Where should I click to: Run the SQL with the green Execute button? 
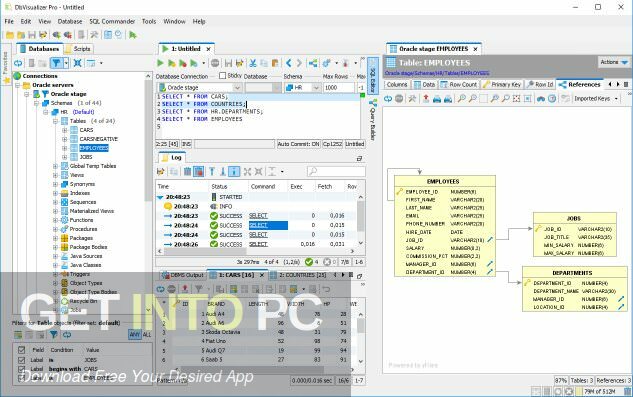point(160,63)
